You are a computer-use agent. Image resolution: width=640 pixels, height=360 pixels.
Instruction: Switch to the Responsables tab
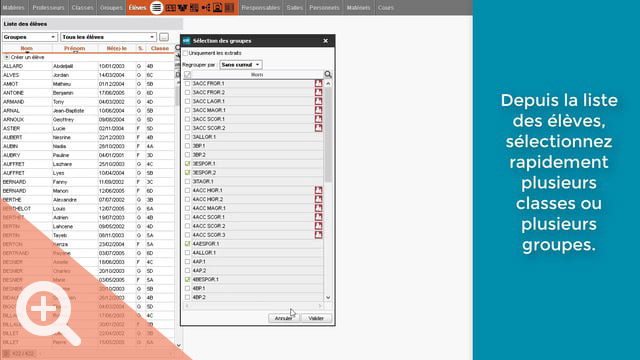pyautogui.click(x=260, y=7)
